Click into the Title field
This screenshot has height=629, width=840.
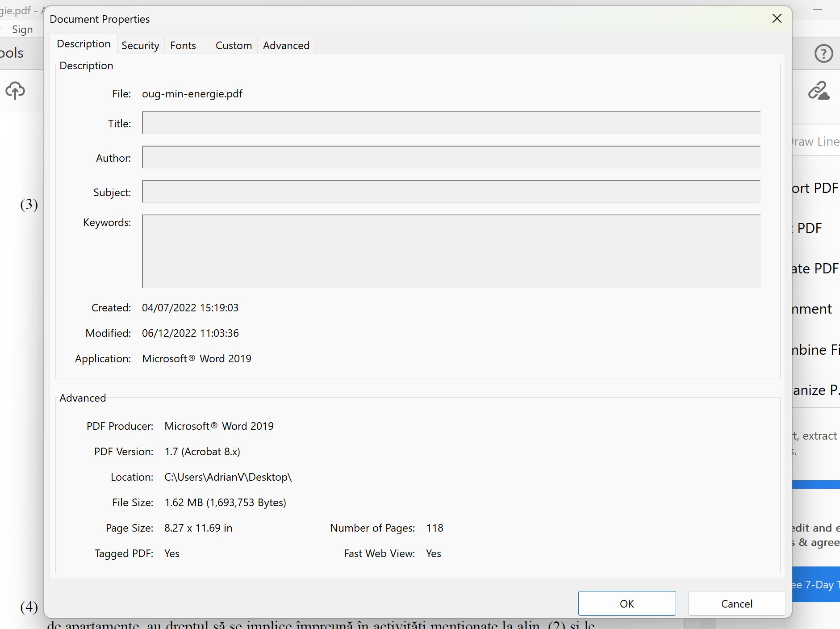(451, 123)
